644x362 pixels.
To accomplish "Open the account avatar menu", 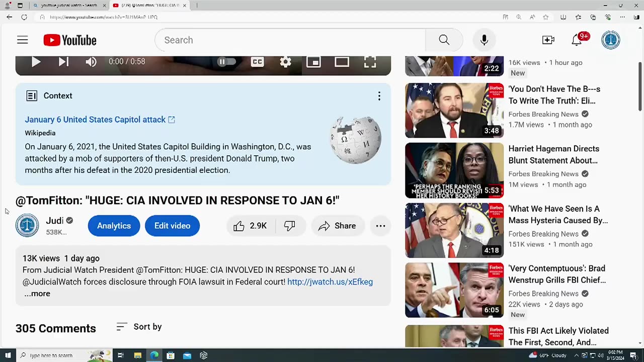I will coord(611,40).
